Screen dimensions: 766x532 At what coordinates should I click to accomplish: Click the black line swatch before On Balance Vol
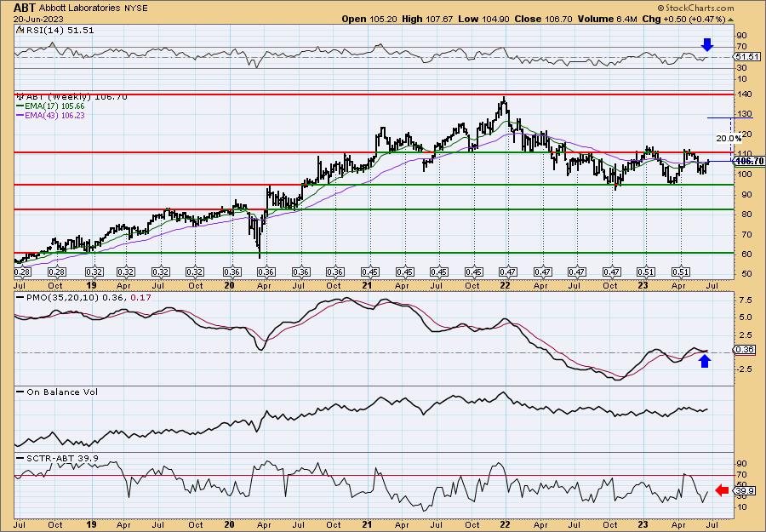tap(20, 392)
